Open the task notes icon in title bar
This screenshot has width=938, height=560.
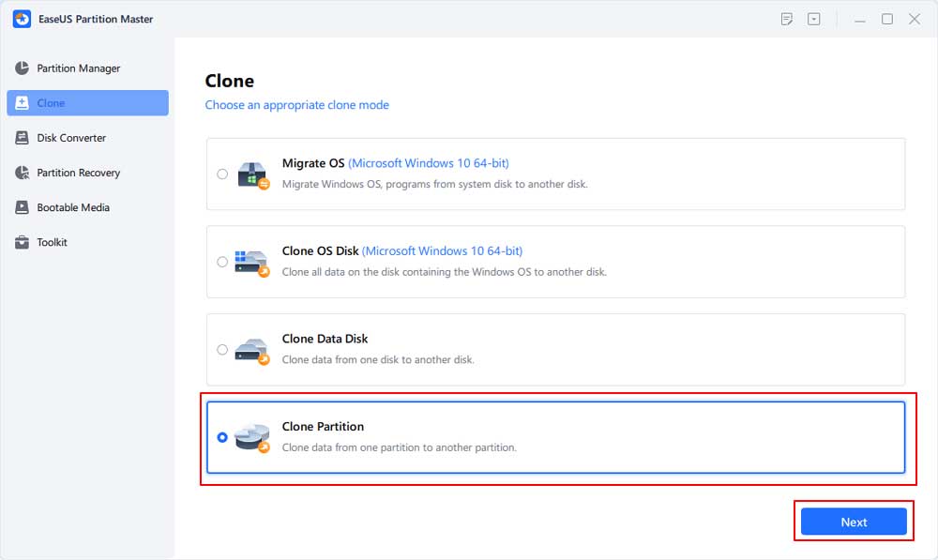[x=787, y=19]
